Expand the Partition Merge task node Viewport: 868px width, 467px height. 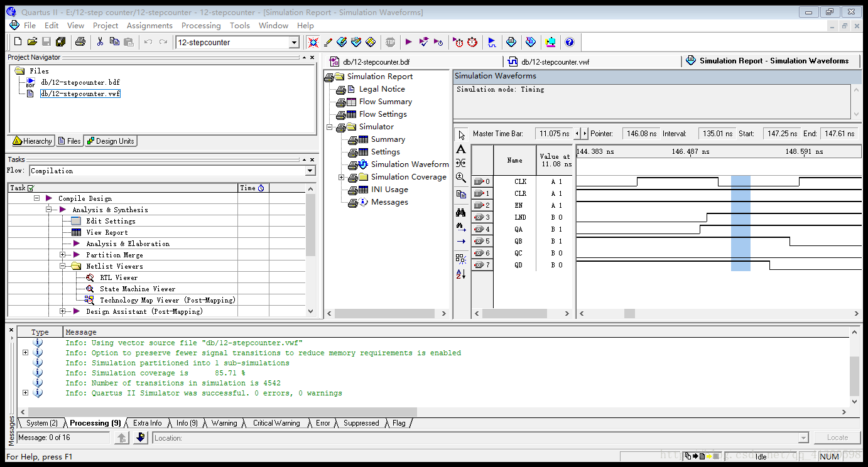[63, 255]
